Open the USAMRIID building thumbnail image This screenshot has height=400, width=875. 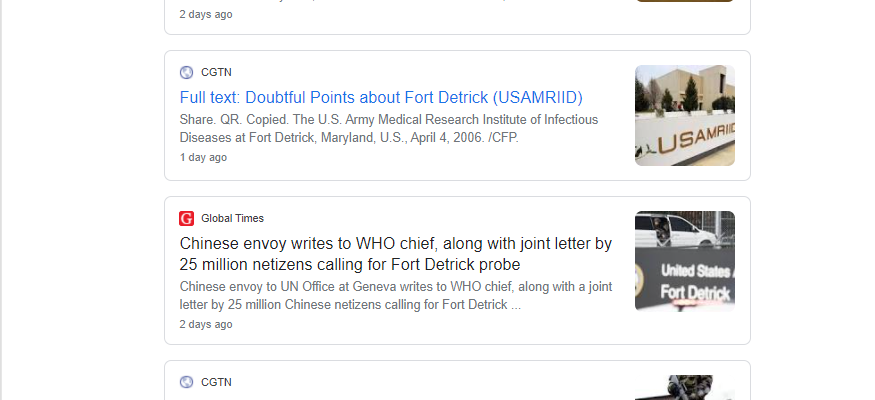pos(685,115)
